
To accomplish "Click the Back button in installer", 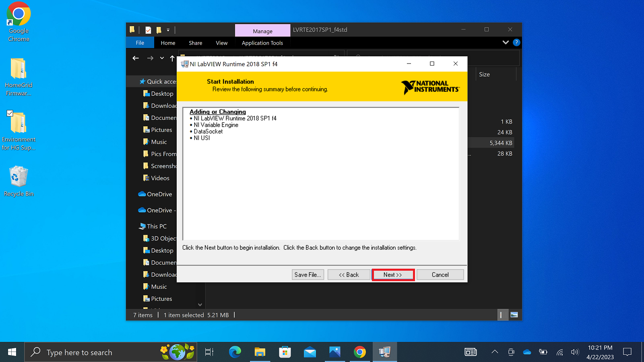I will coord(349,275).
